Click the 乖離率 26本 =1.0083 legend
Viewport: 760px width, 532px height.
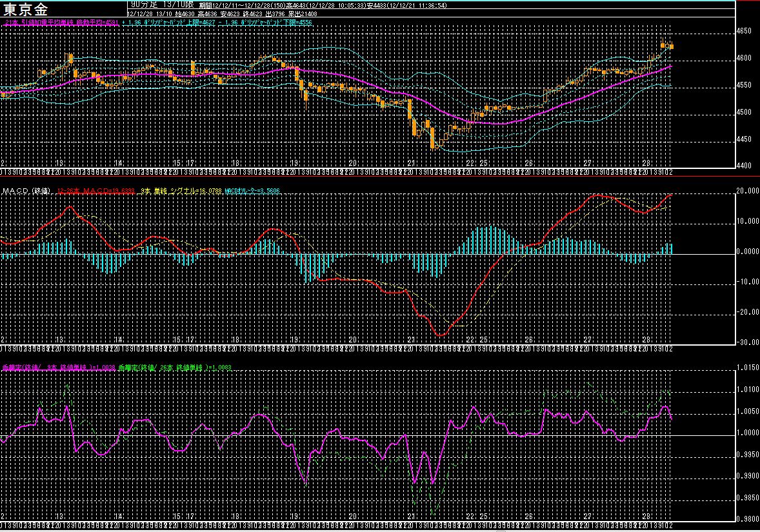click(175, 368)
